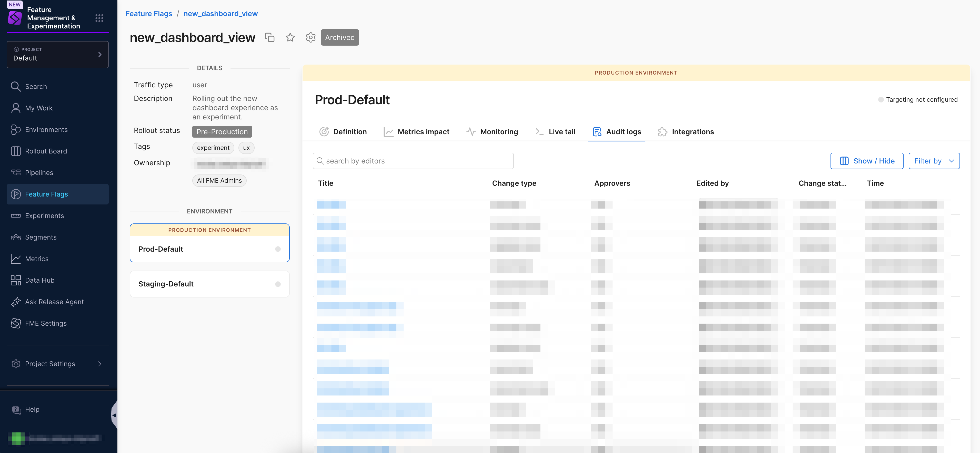Open Ask Release Agent
Screen dimensions: 980x453
[x=54, y=302]
